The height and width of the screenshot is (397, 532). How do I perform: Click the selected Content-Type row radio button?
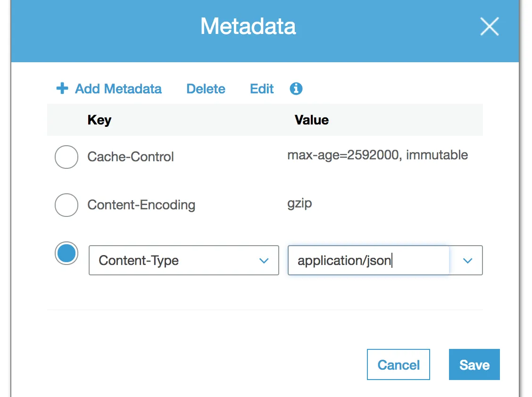click(x=66, y=253)
